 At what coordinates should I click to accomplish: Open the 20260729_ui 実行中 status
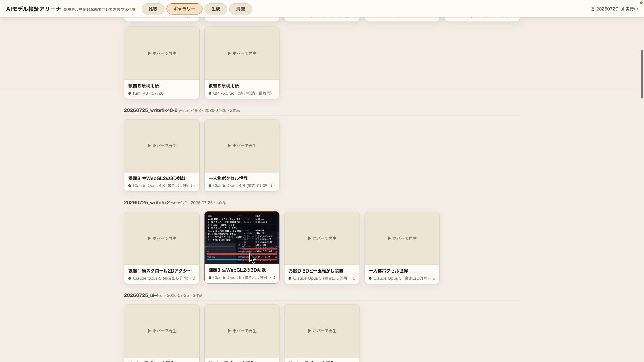pyautogui.click(x=614, y=9)
